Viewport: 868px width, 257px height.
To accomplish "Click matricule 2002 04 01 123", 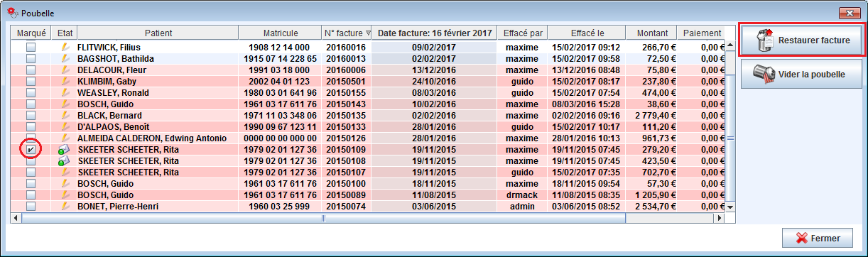I will pos(276,81).
